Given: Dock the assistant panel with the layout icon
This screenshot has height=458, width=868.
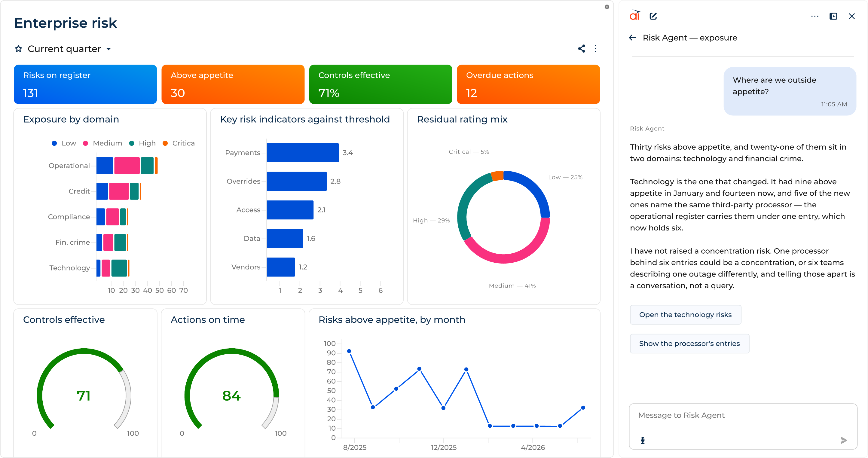Looking at the screenshot, I should pyautogui.click(x=833, y=16).
